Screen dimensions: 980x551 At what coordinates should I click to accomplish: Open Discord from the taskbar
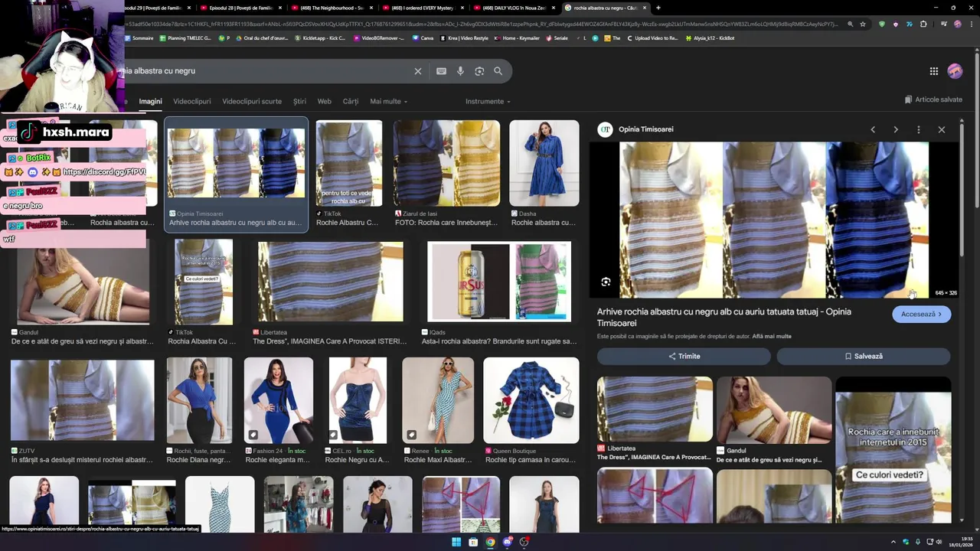coord(507,542)
